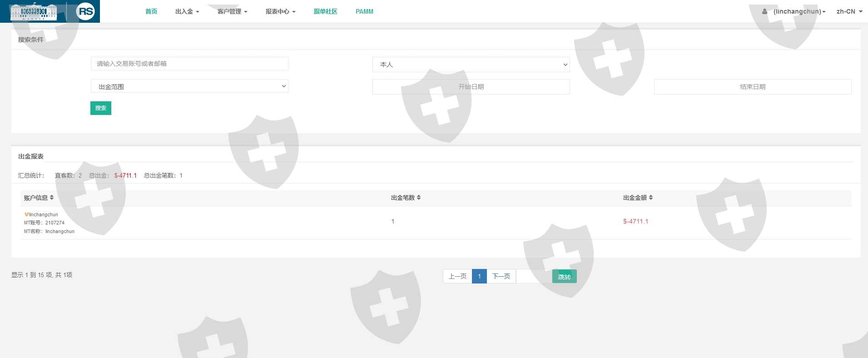Click the user avatar icon beside linchangchun
Viewport: 868px width, 358px height.
click(765, 11)
